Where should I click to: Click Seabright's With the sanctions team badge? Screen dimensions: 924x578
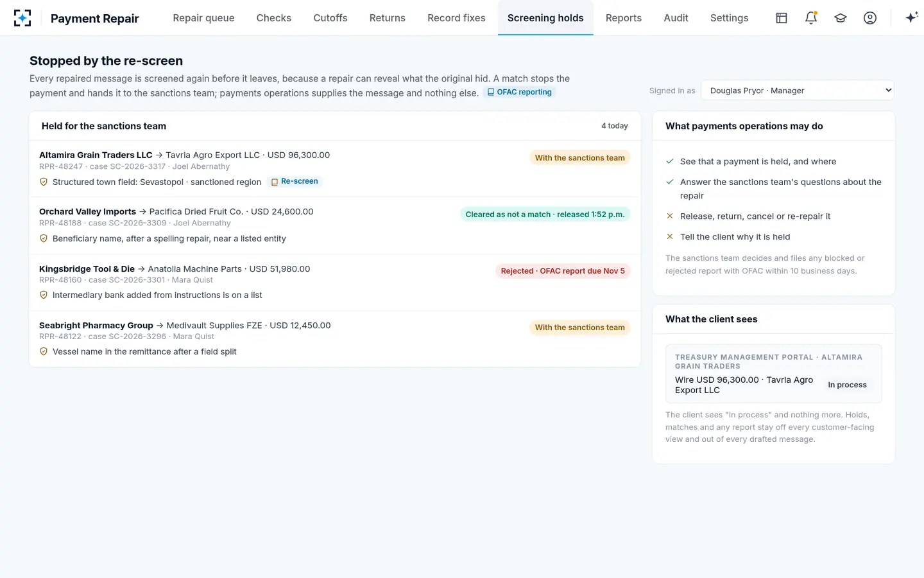pos(579,328)
